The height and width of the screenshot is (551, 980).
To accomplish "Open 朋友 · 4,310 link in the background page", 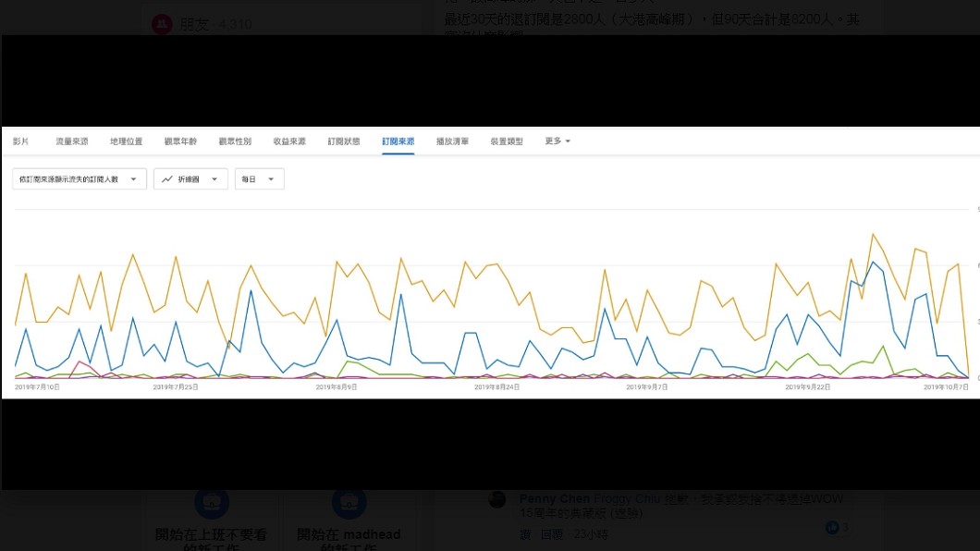I will 215,24.
